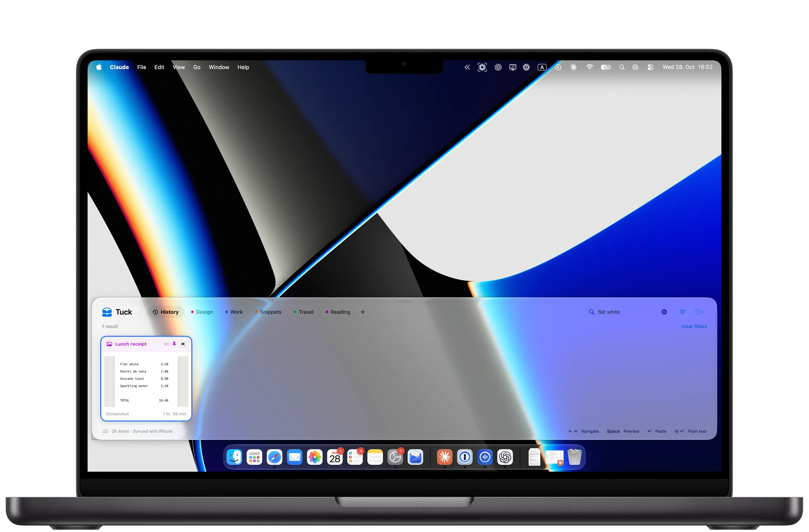Click the Tuck app logo icon

107,312
